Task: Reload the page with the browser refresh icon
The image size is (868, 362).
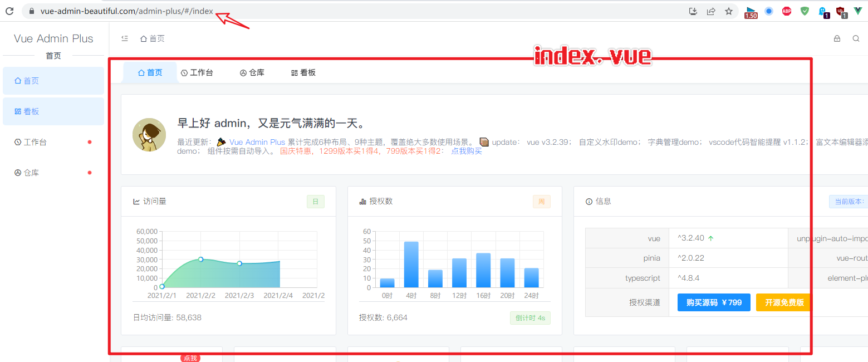Action: pos(9,11)
